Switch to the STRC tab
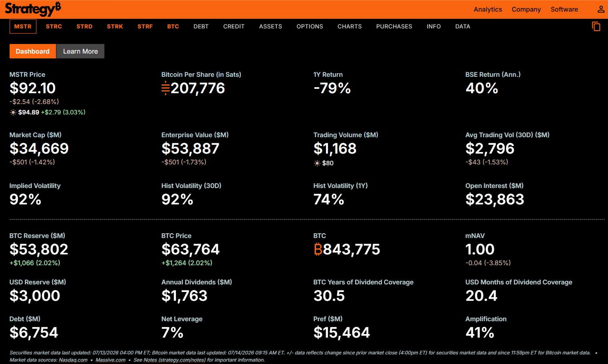 pyautogui.click(x=54, y=26)
